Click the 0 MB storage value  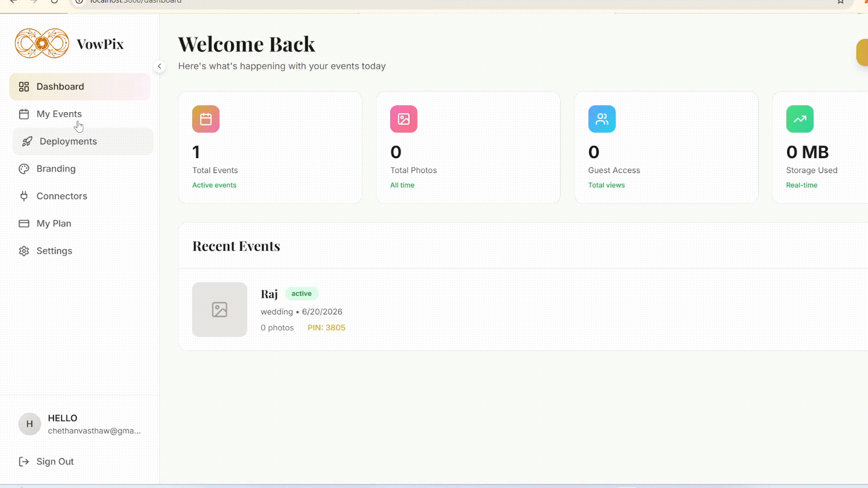click(807, 152)
